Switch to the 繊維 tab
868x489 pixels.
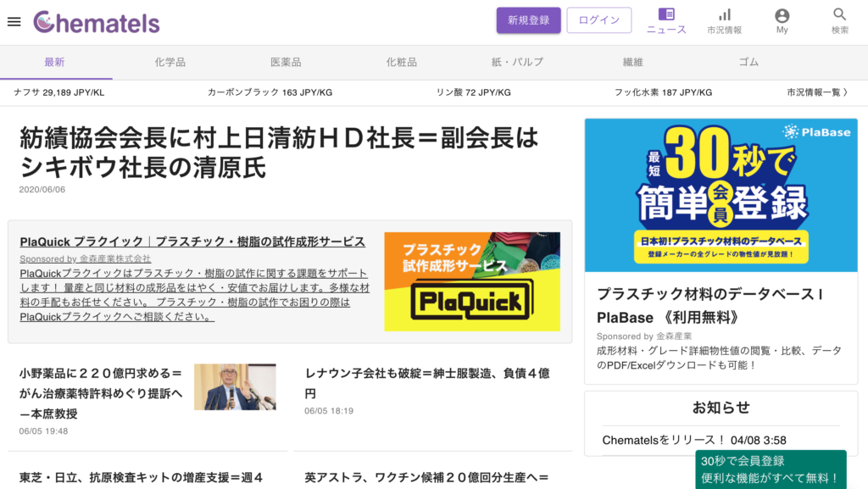pyautogui.click(x=632, y=63)
